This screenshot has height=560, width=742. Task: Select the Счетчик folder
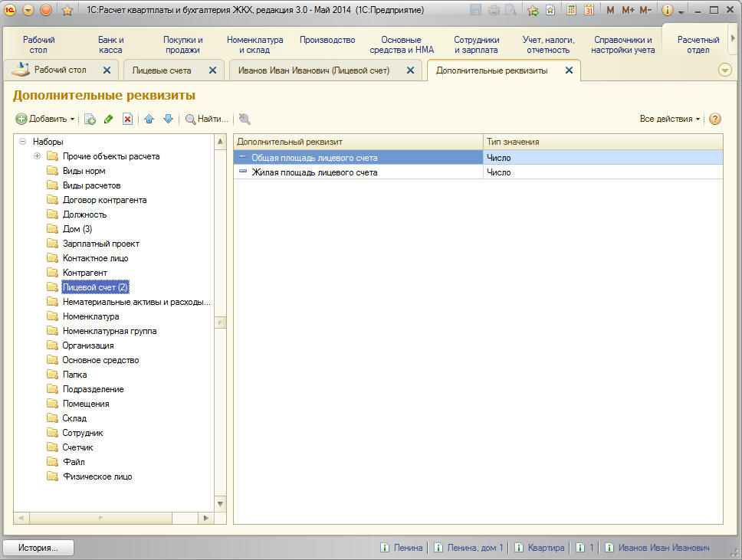click(x=77, y=447)
